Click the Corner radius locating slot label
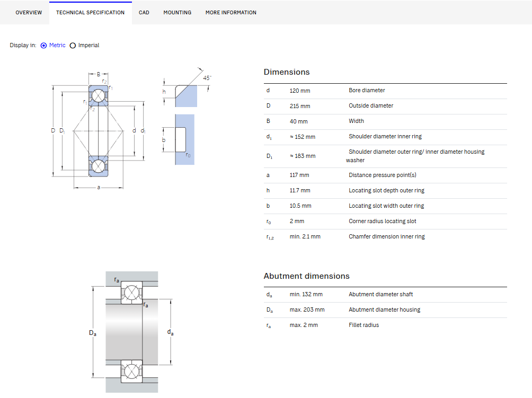This screenshot has height=398, width=532. (383, 221)
